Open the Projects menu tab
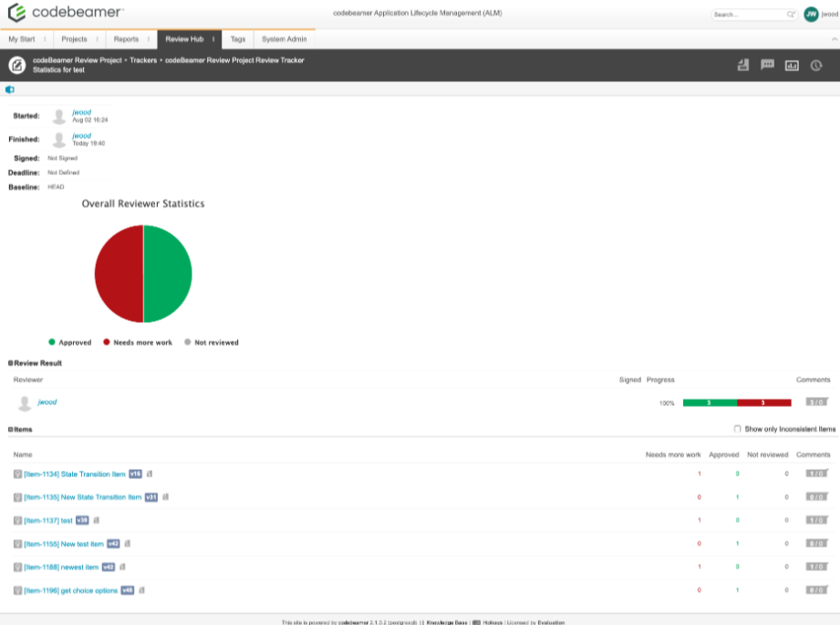Image resolution: width=840 pixels, height=625 pixels. coord(74,39)
